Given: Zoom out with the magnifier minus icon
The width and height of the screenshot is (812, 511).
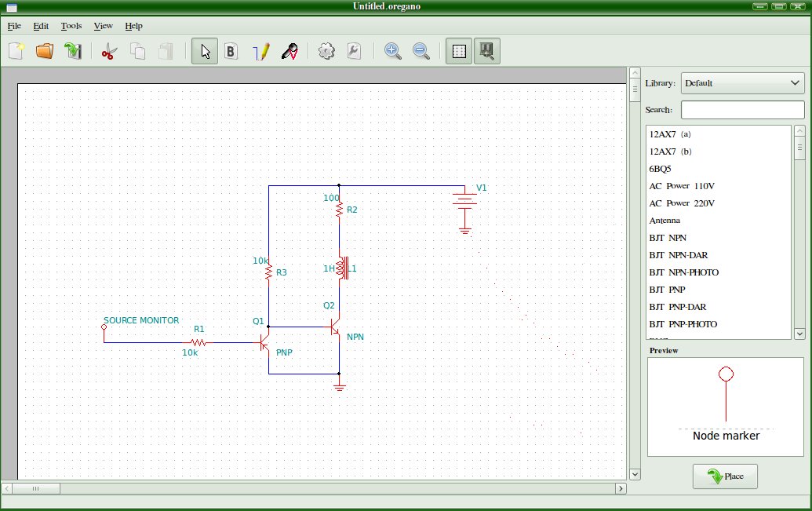Looking at the screenshot, I should pos(421,52).
